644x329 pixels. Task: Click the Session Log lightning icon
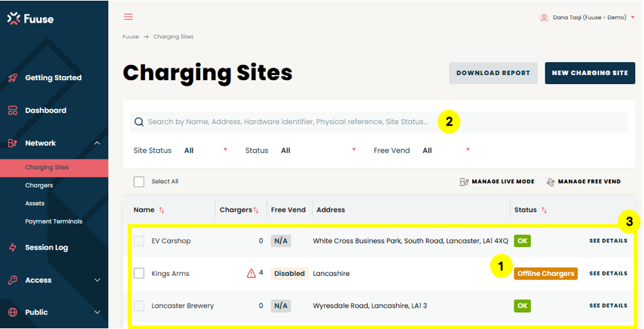coord(12,248)
